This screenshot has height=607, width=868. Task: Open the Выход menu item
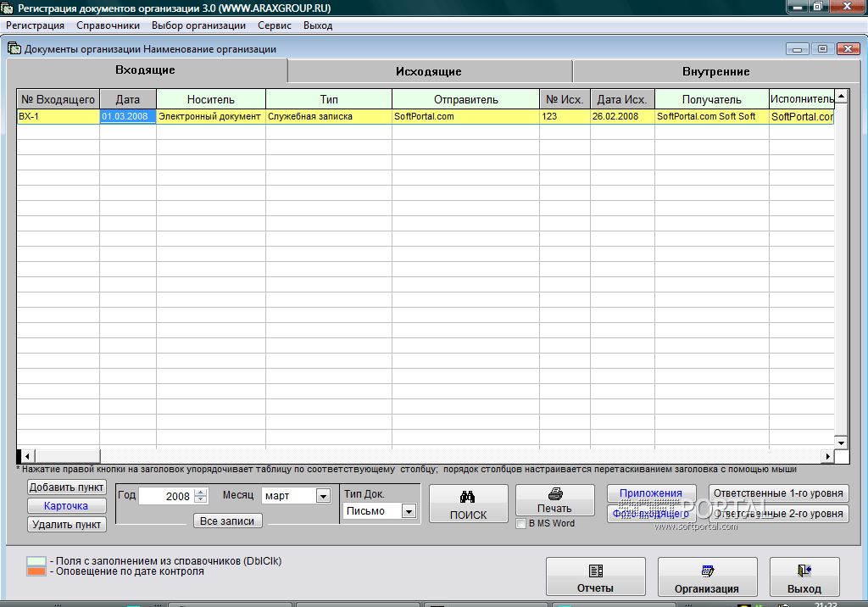pyautogui.click(x=318, y=25)
